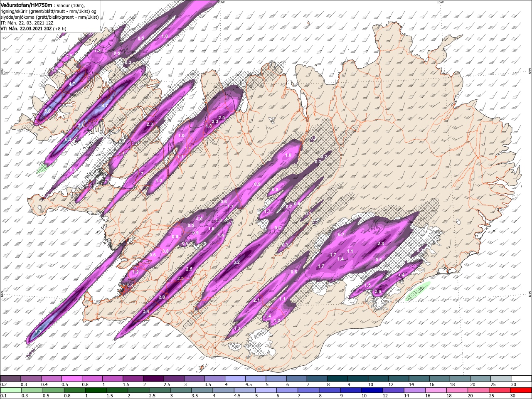Pick the dark purple 2 swatch, top legend row

153,379
